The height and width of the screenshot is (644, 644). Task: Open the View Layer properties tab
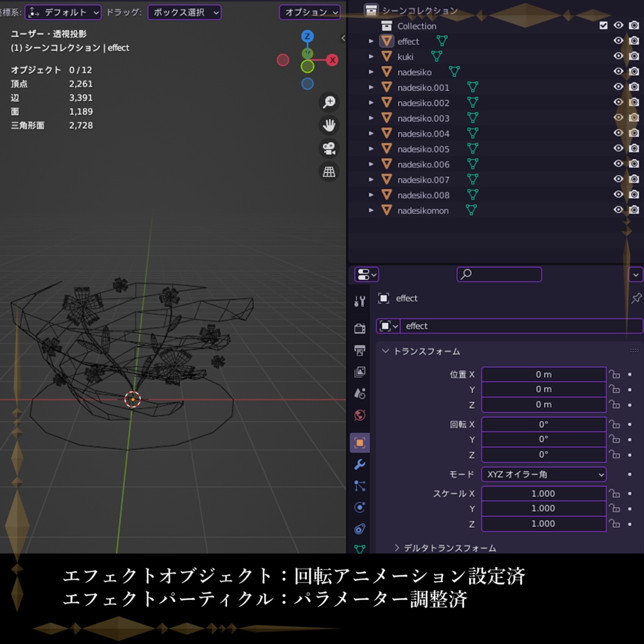[360, 372]
